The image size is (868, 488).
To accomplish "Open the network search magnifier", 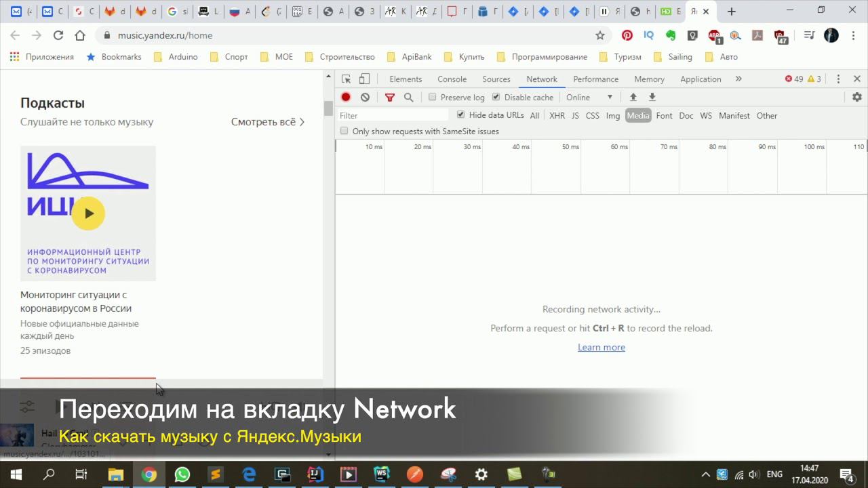I will [409, 97].
